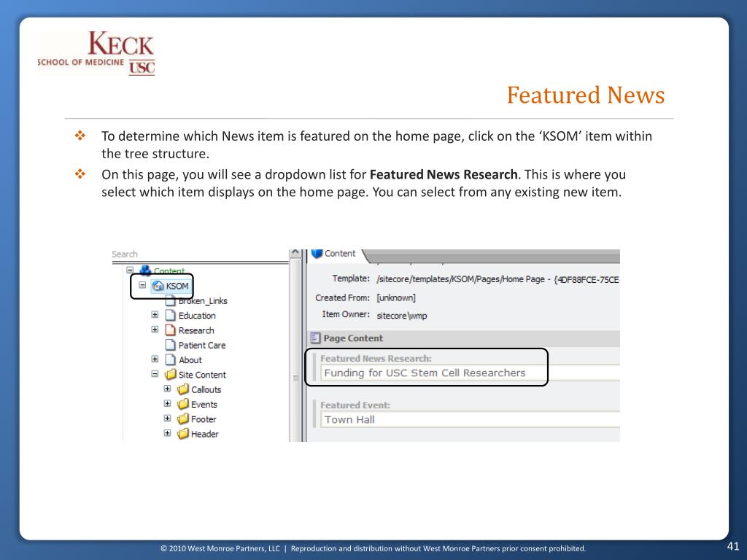
Task: Click the Events folder icon
Action: click(183, 404)
